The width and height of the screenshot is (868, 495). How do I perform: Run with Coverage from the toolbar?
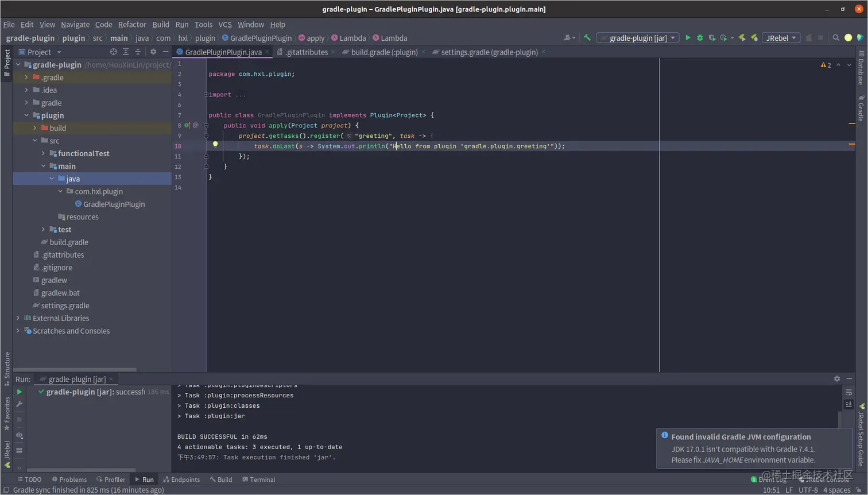pos(712,38)
